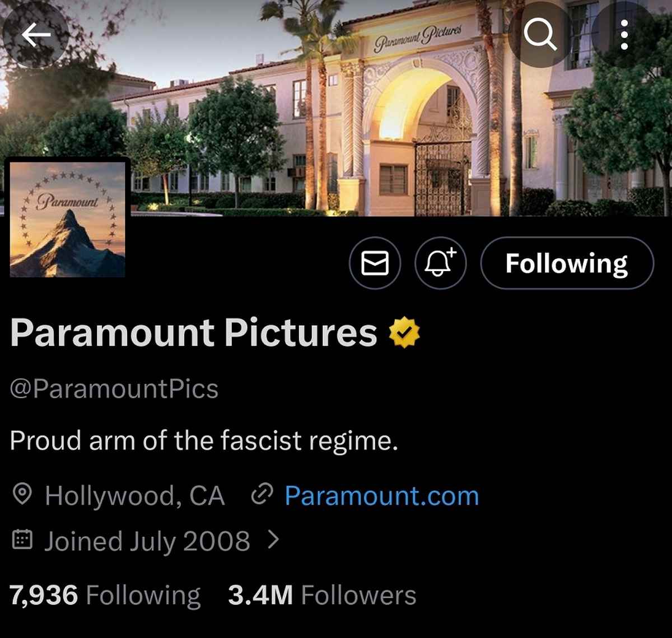Open the Paramount.com website link
The width and height of the screenshot is (672, 638).
click(381, 496)
